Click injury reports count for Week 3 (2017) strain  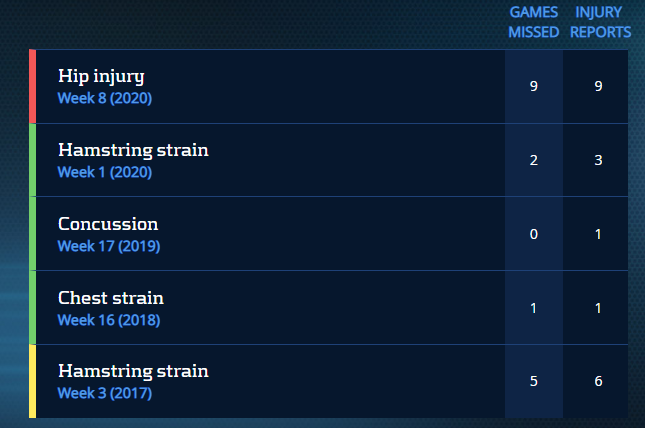598,381
